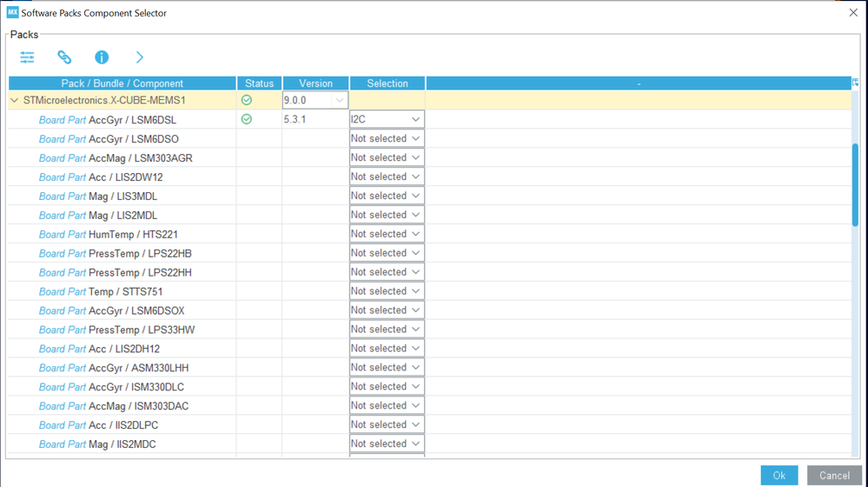The width and height of the screenshot is (868, 487).
Task: Open selection dropdown for Mag / IIS2MDC
Action: pos(387,444)
